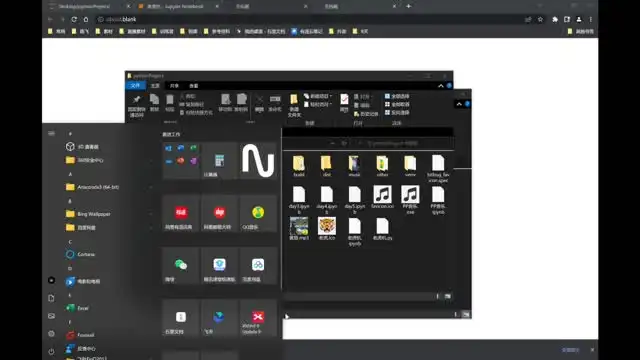
Task: Click Copy to icon in ribbon
Action: point(242,102)
